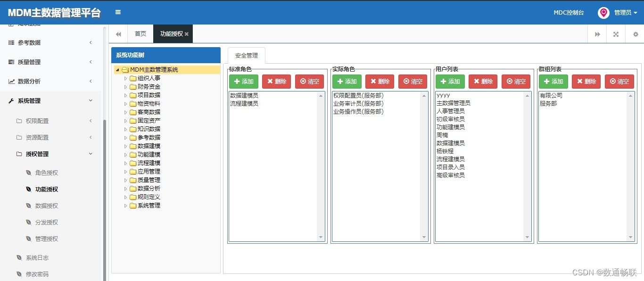This screenshot has width=644, height=281.
Task: Switch to the 首页 tab
Action: pyautogui.click(x=140, y=34)
